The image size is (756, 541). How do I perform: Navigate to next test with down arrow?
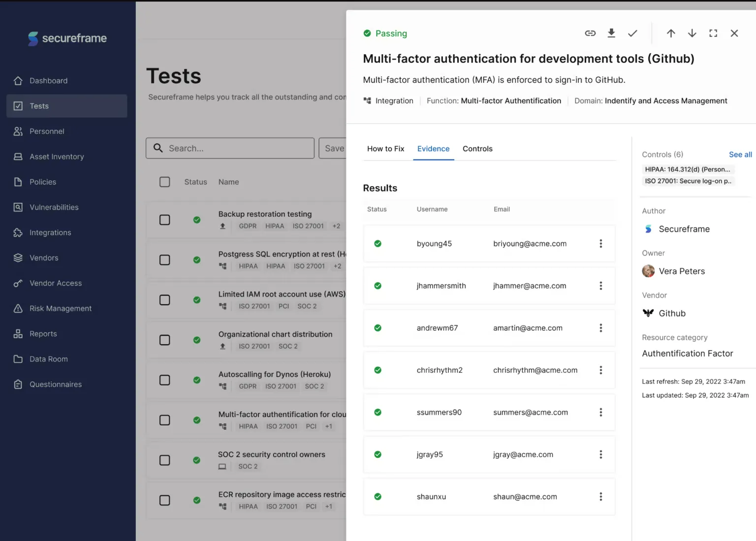[x=692, y=33]
